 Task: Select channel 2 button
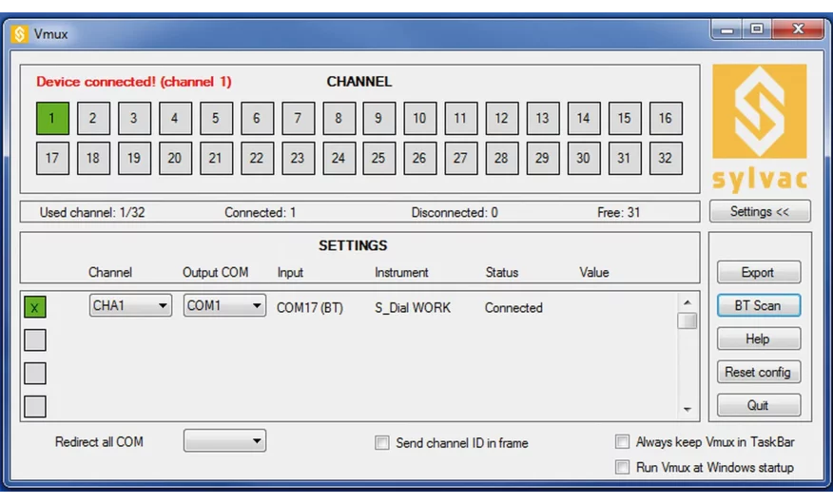coord(93,119)
